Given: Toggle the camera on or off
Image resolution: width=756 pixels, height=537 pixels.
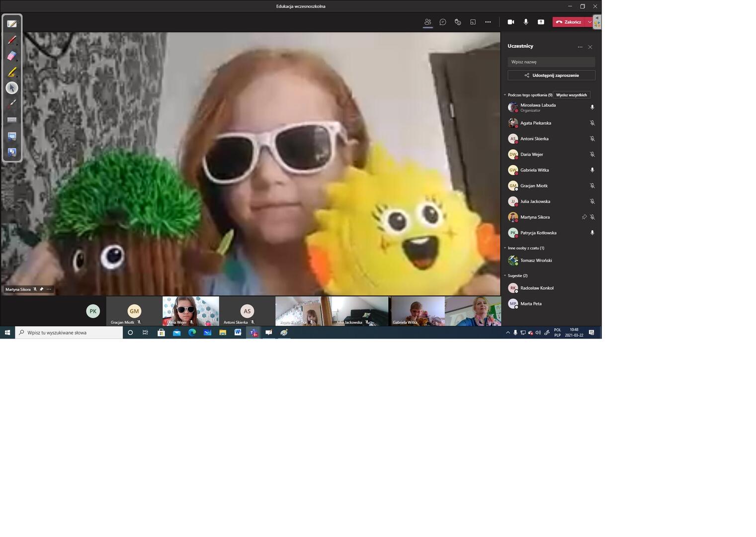Looking at the screenshot, I should point(510,22).
